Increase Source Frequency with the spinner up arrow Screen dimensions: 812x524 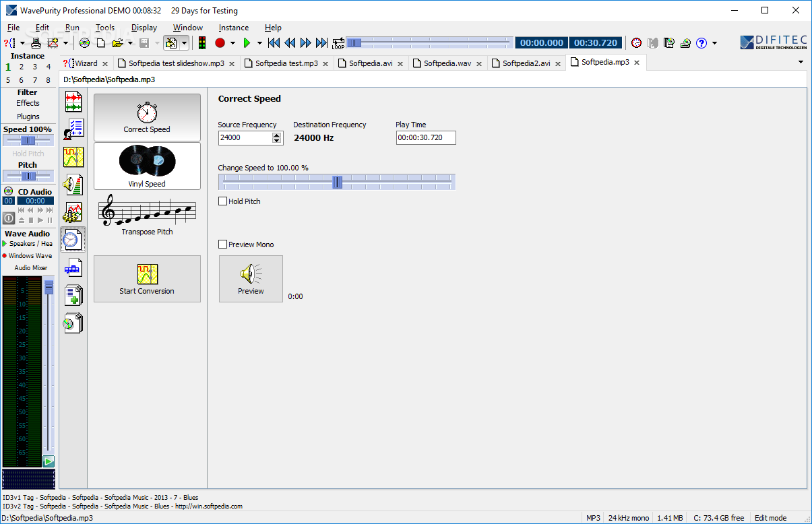(276, 135)
